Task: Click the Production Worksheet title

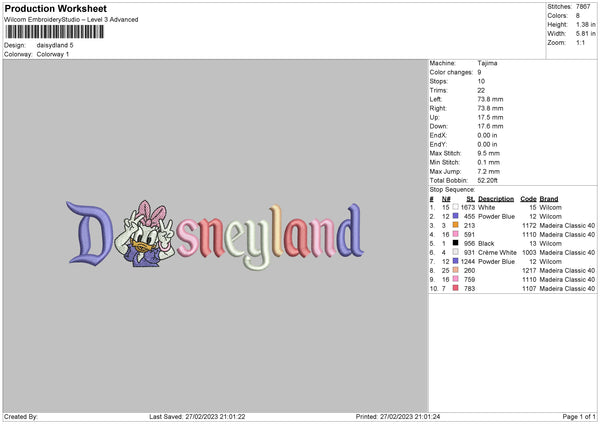Action: coord(55,8)
